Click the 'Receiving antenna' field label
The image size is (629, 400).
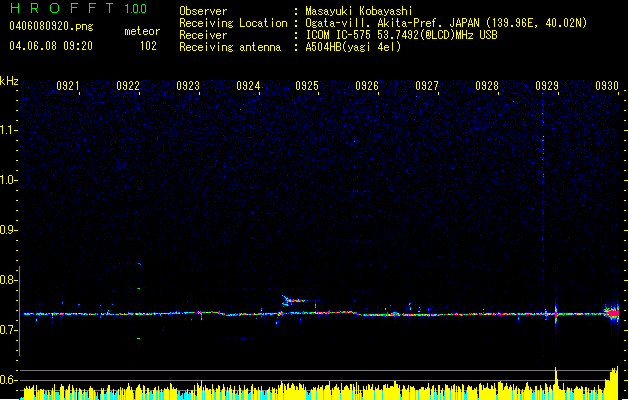tap(230, 47)
